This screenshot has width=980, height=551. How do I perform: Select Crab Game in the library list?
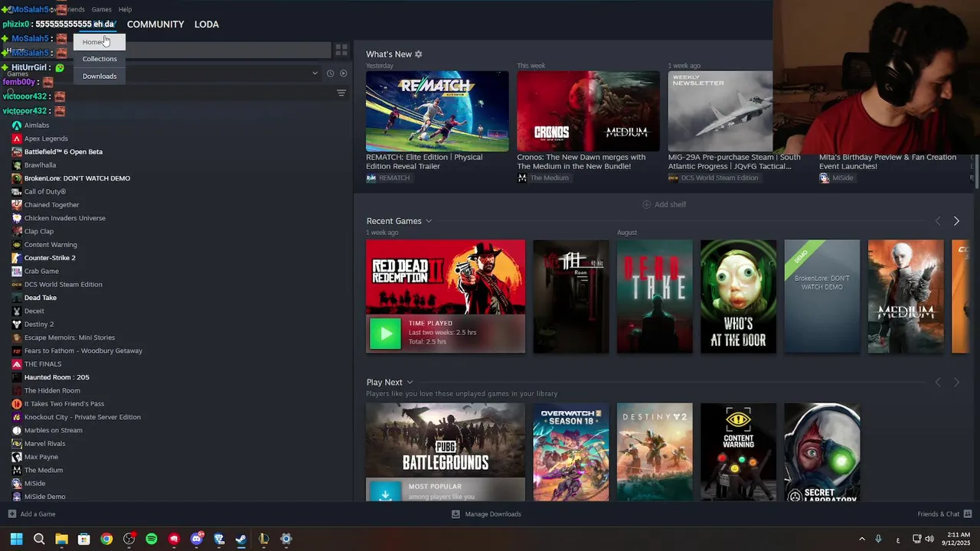41,271
